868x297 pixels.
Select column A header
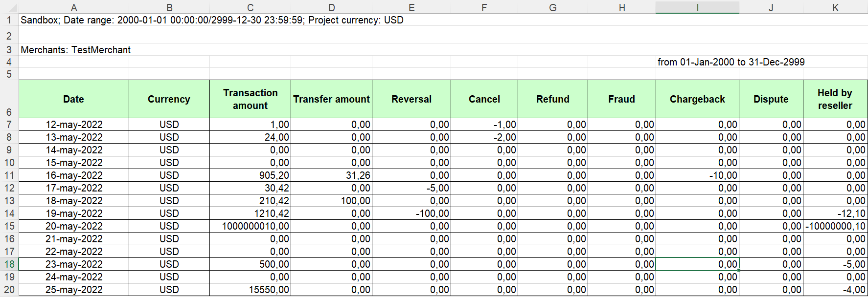[x=74, y=7]
